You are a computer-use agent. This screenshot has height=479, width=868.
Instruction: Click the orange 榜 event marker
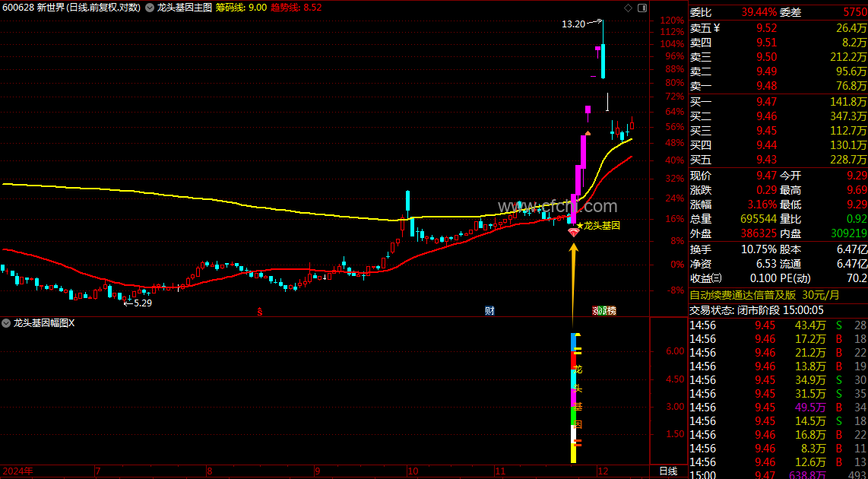pos(611,311)
